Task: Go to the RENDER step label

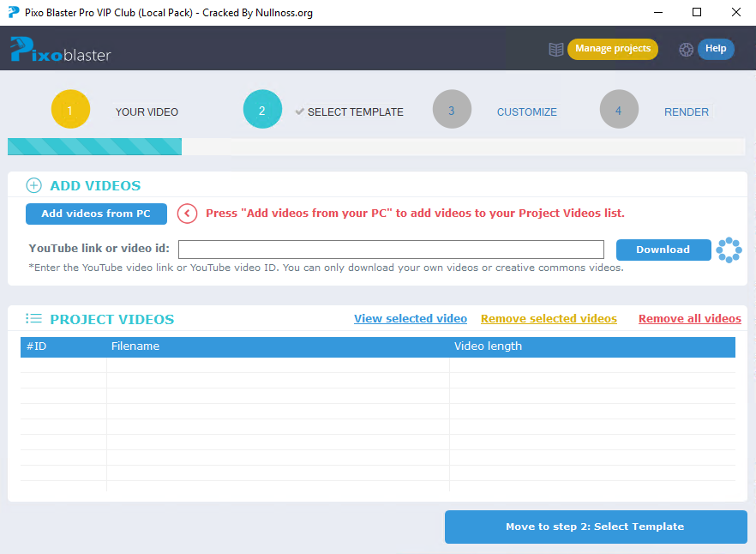Action: (x=687, y=112)
